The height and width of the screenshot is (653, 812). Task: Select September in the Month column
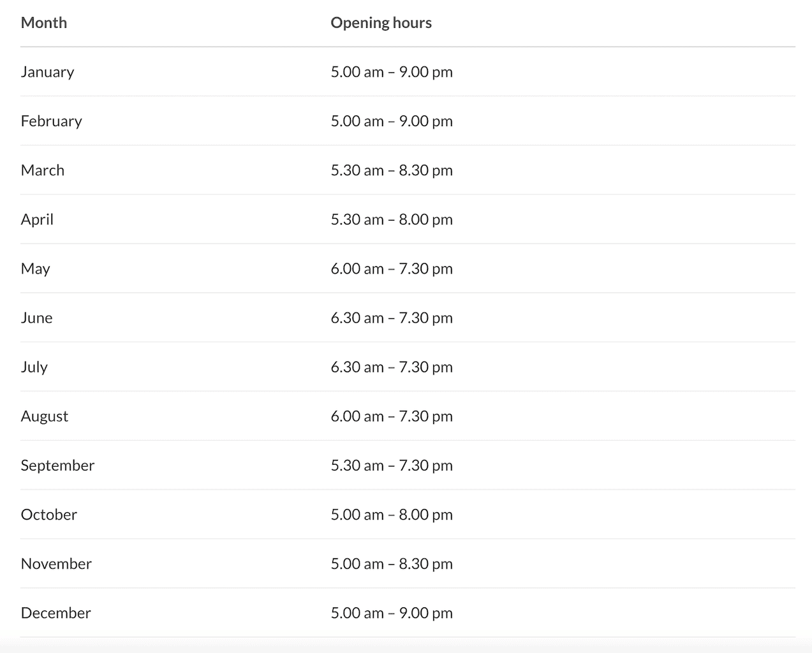[57, 466]
